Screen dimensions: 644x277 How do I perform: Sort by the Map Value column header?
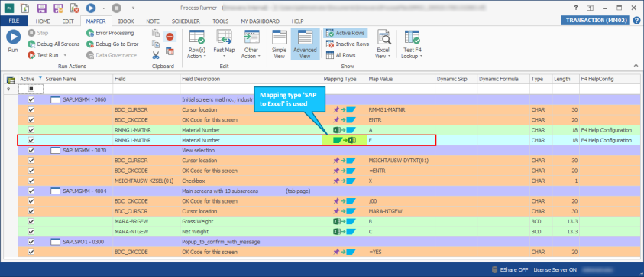401,79
